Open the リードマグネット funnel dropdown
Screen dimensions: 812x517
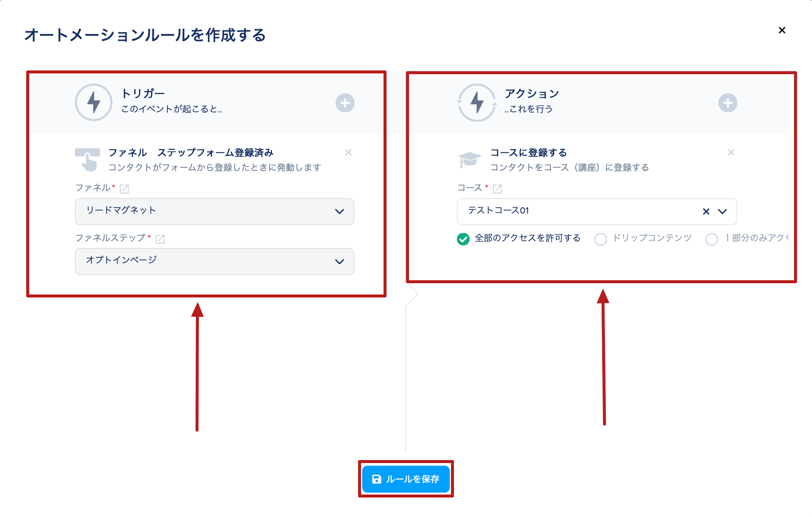[x=214, y=211]
